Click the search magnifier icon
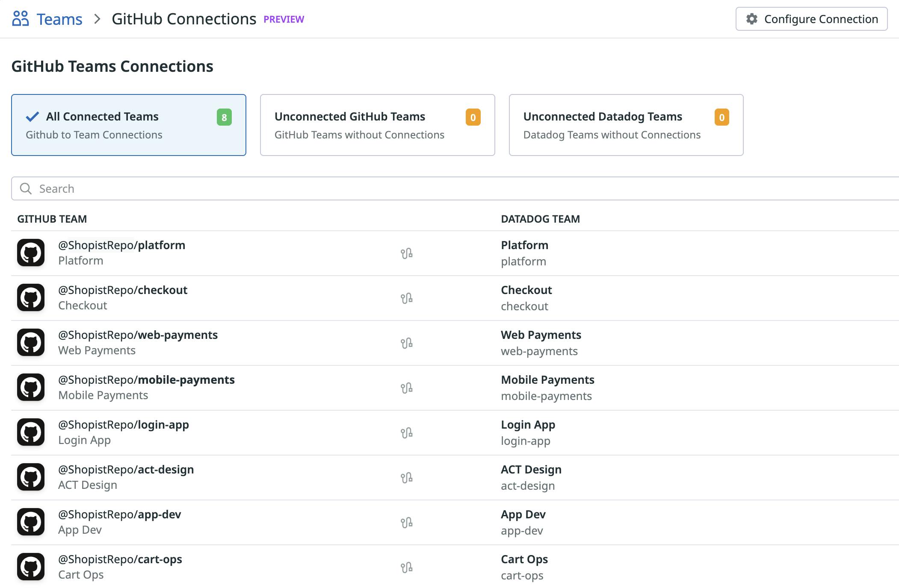The image size is (899, 588). point(27,188)
